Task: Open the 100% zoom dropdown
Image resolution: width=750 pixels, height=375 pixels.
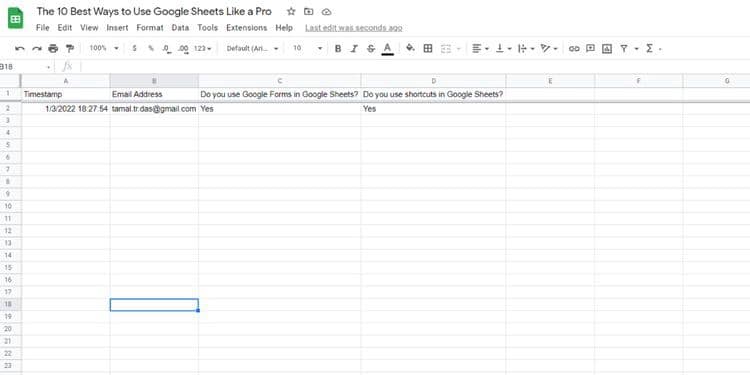Action: coord(104,48)
